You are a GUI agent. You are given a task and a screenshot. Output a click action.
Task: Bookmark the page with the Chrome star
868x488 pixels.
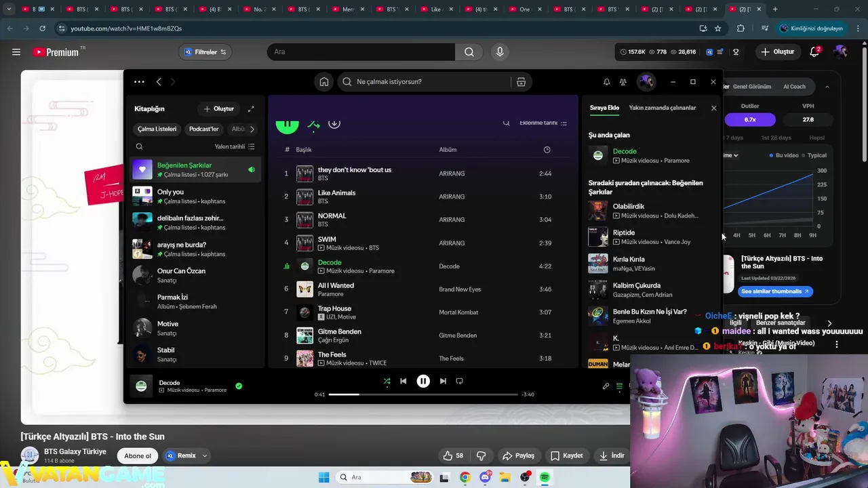(x=717, y=28)
